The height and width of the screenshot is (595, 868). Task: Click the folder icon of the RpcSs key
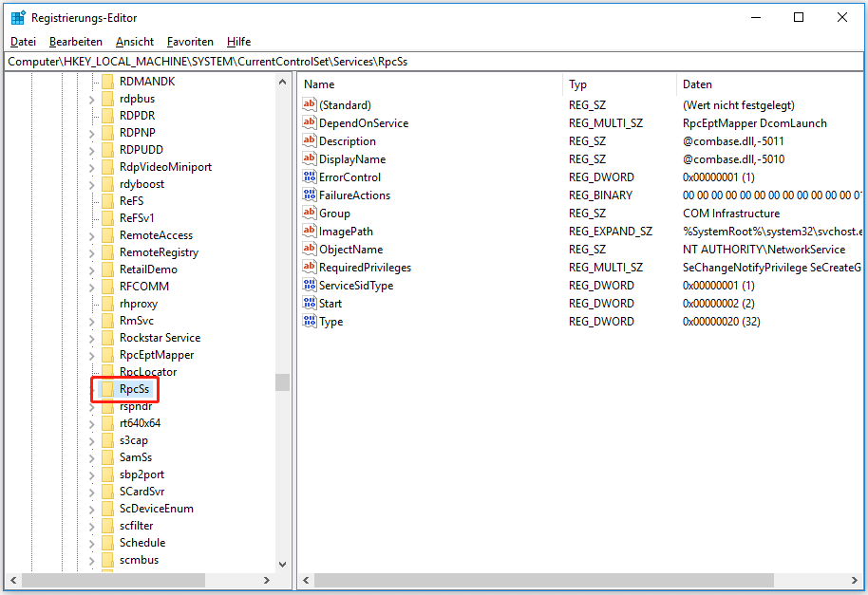pos(107,389)
